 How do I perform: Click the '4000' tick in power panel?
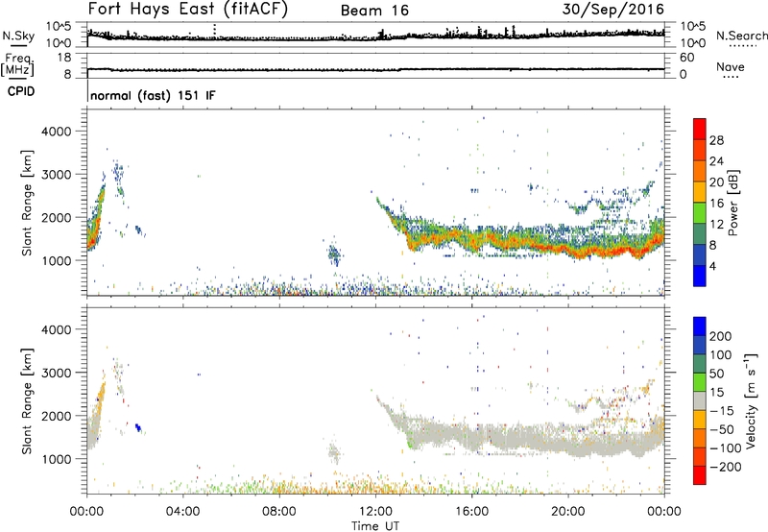click(x=57, y=132)
